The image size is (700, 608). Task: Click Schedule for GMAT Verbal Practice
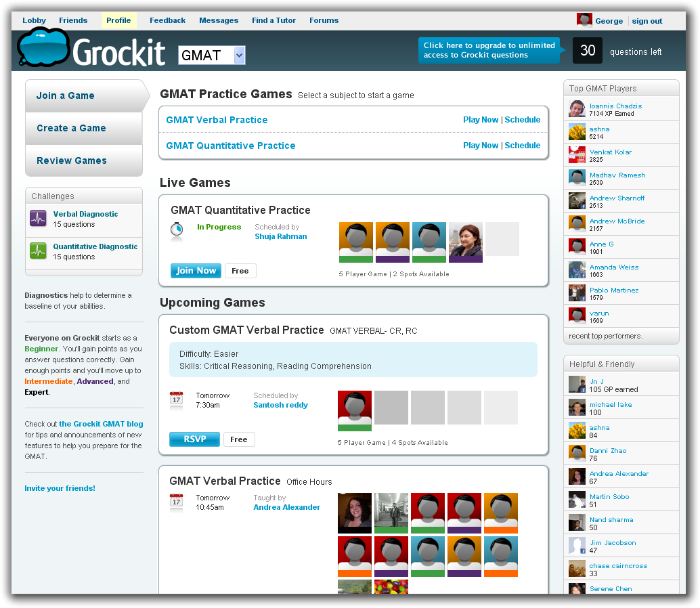point(523,120)
